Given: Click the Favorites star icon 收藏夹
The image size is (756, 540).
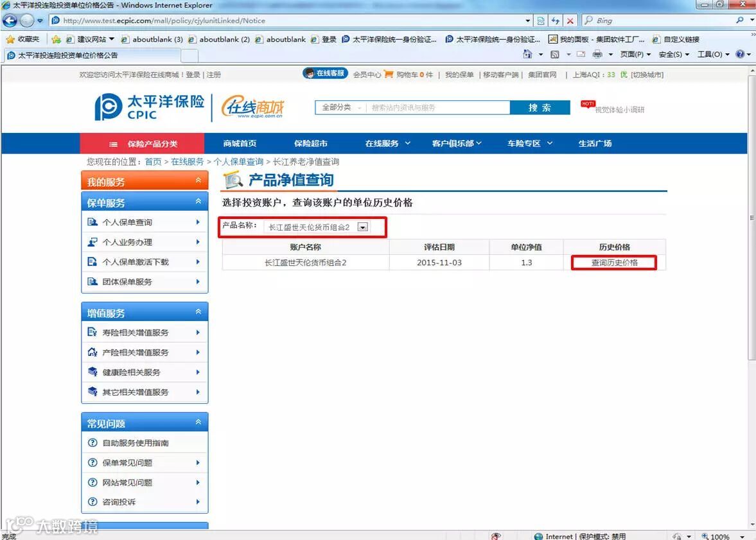Looking at the screenshot, I should pyautogui.click(x=10, y=39).
